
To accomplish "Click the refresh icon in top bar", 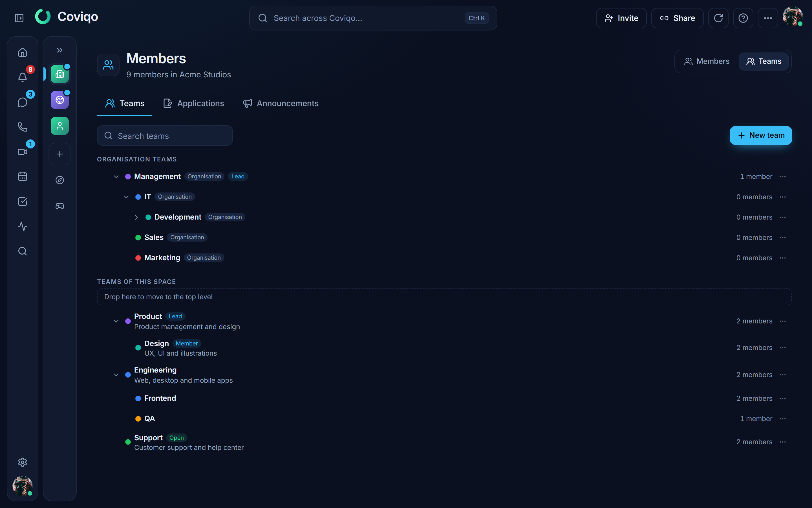I will pyautogui.click(x=718, y=18).
